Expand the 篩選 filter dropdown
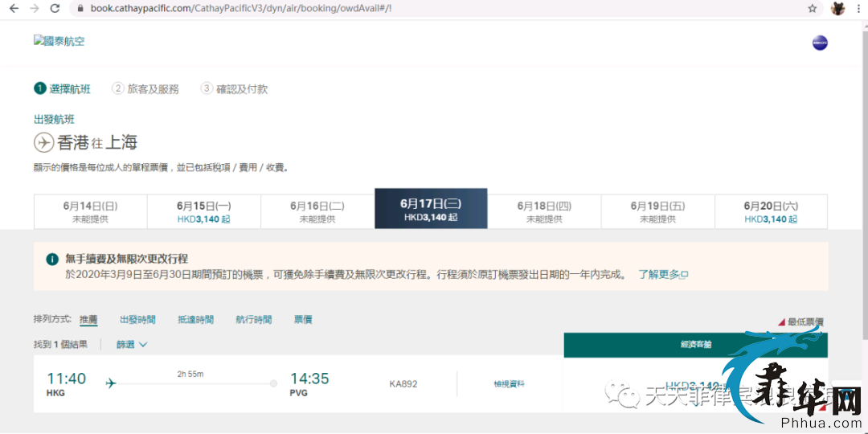Viewport: 868px width, 434px height. (132, 344)
